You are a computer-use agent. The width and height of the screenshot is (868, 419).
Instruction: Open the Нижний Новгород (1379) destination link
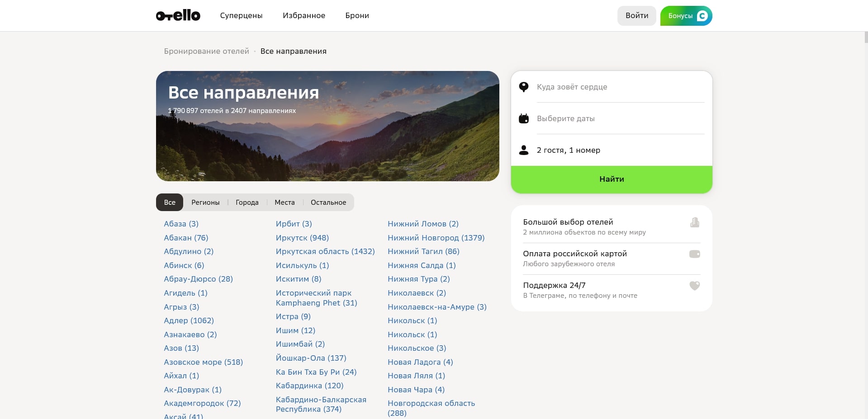(436, 238)
